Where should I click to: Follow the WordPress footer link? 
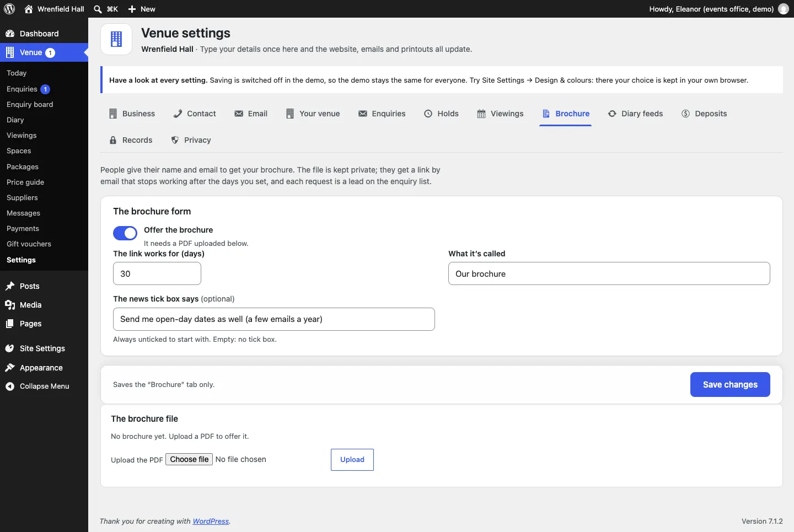[211, 521]
